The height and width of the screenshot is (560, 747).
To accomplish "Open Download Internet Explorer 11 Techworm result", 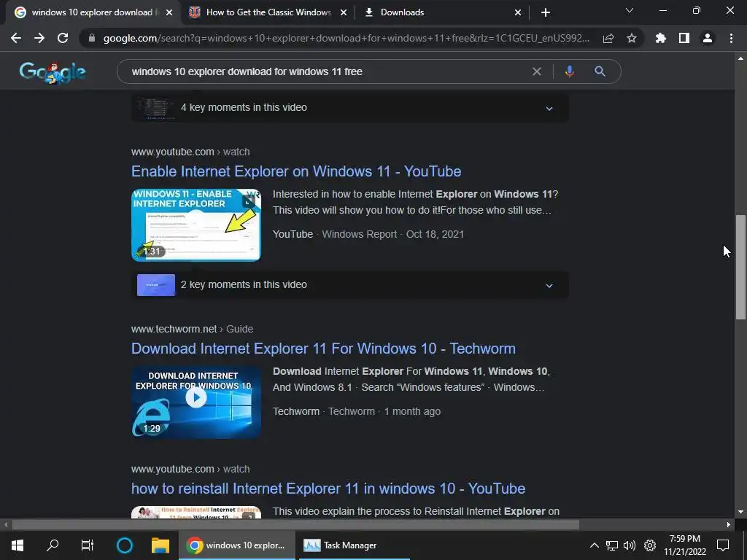I will [323, 349].
